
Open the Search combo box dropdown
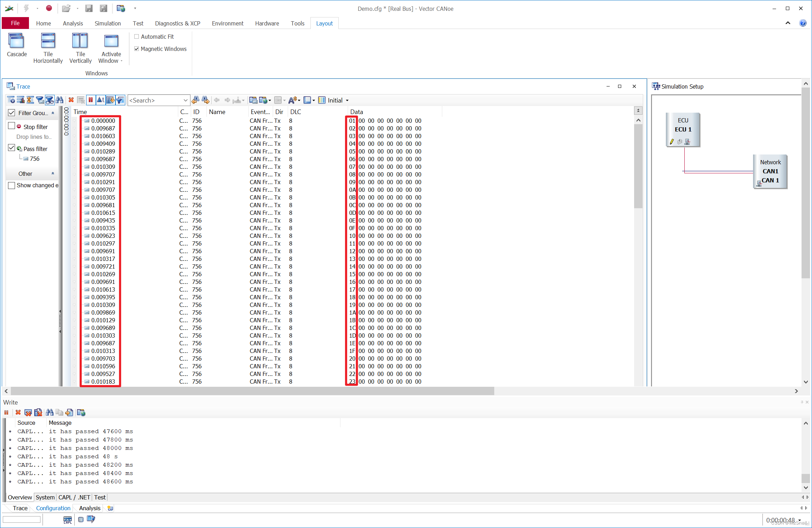pos(186,100)
